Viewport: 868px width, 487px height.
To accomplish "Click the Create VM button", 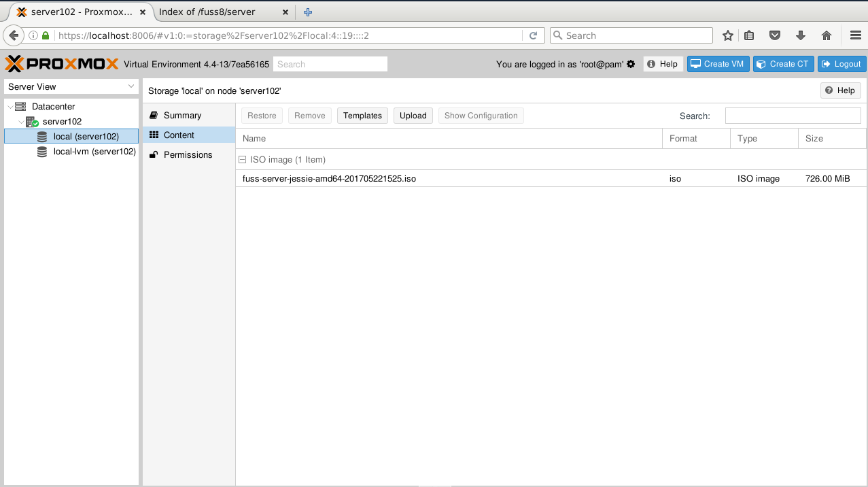I will pos(718,64).
